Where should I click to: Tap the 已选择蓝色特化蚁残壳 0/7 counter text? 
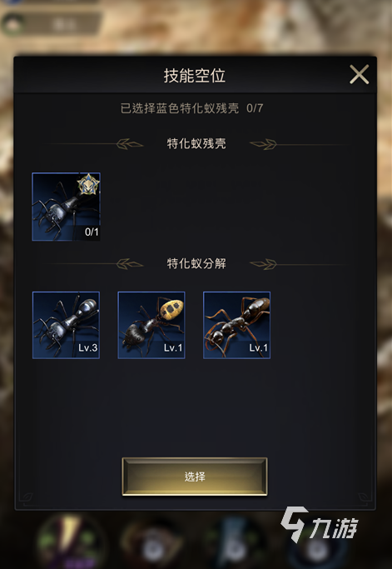(191, 108)
